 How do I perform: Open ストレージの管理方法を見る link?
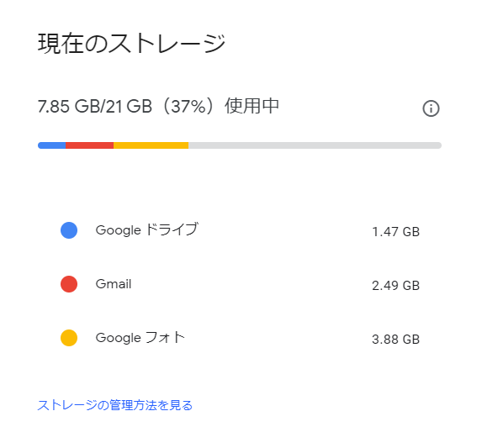pyautogui.click(x=115, y=405)
